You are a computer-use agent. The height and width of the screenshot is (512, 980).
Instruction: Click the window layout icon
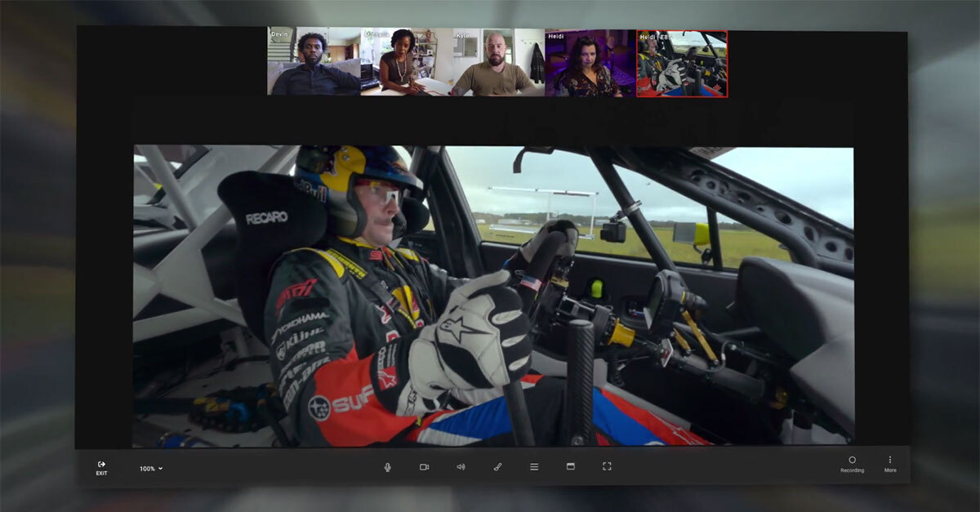click(571, 466)
